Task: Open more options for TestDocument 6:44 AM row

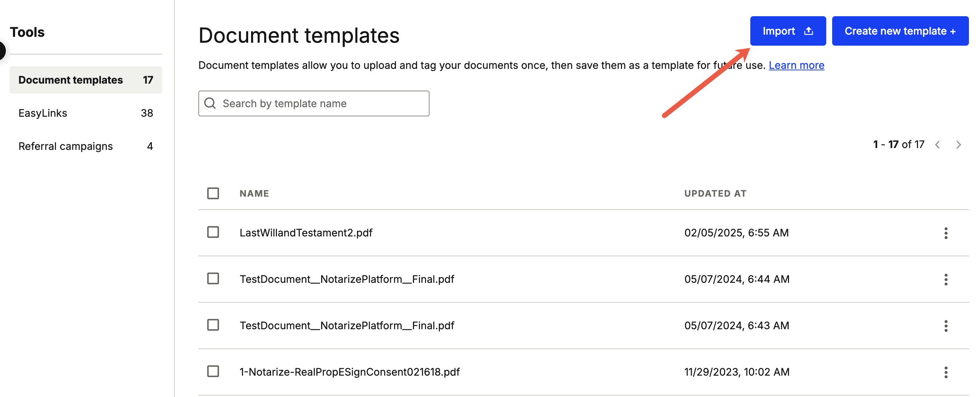Action: point(946,279)
